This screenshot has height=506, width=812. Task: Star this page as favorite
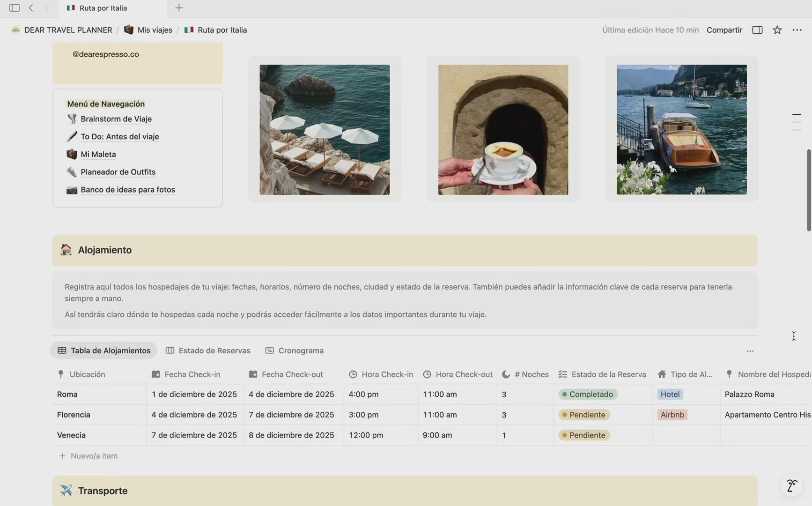coord(777,30)
